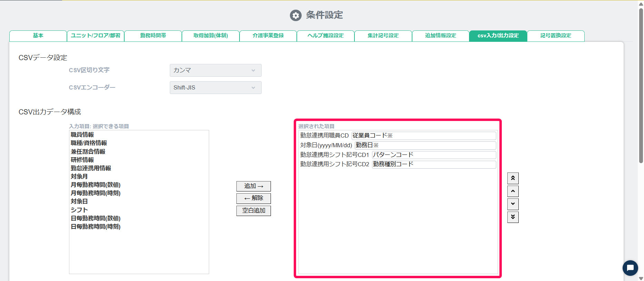Viewport: 644px width, 281px height.
Task: Open the CSV区切り文字 dropdown showing カンマ
Action: (215, 70)
